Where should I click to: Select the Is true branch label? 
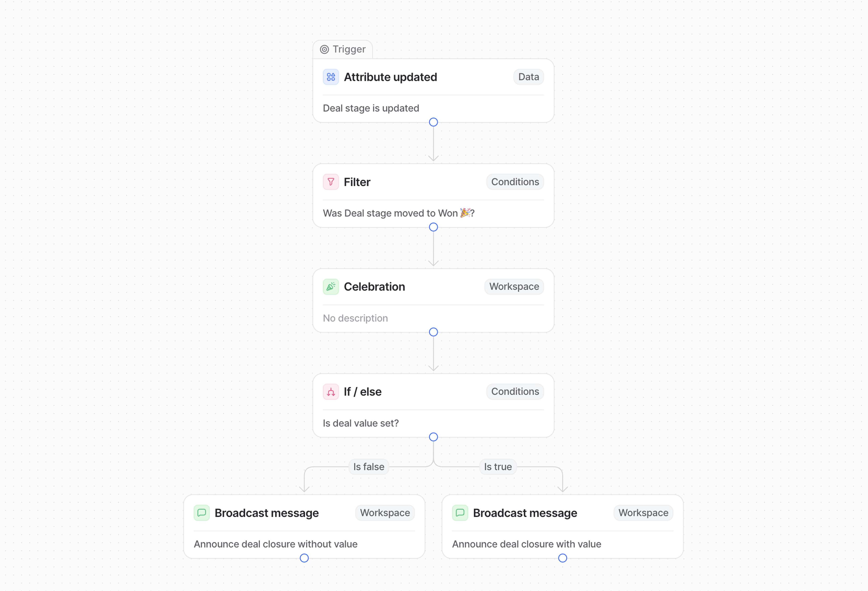[x=498, y=467]
